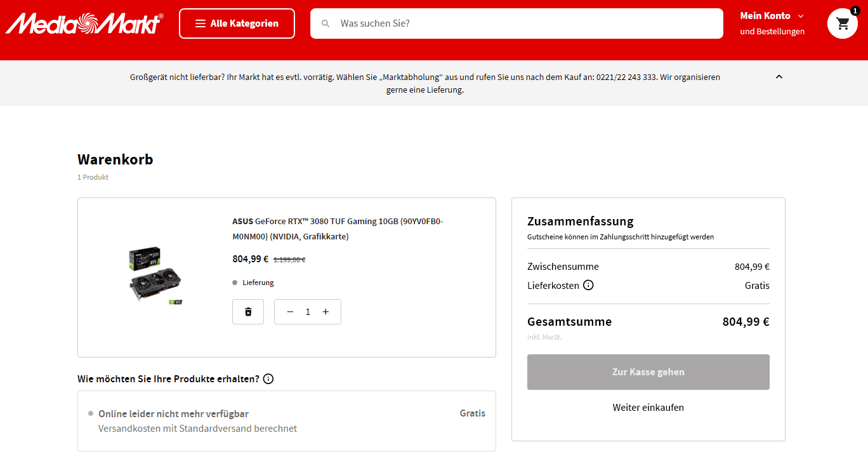Click the 804,99 € product price

[x=251, y=259]
